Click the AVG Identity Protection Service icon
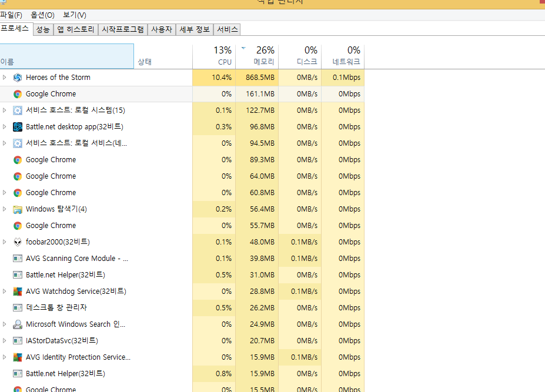The image size is (545, 392). click(x=18, y=357)
